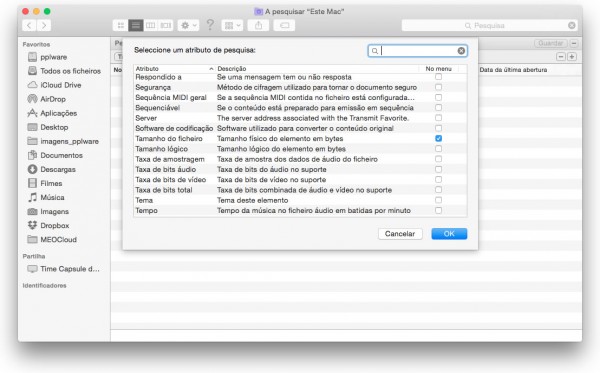Click the minus button beside Guardar
This screenshot has width=600, height=373.
tap(574, 43)
